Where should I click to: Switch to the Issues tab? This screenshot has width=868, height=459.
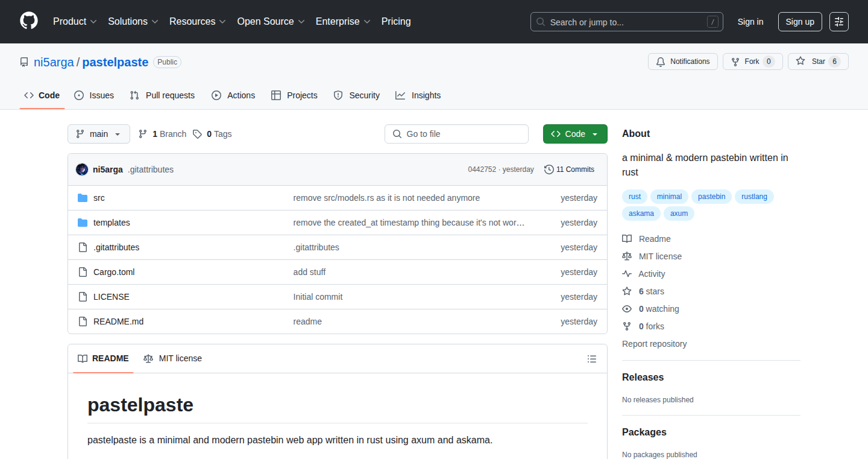(94, 95)
